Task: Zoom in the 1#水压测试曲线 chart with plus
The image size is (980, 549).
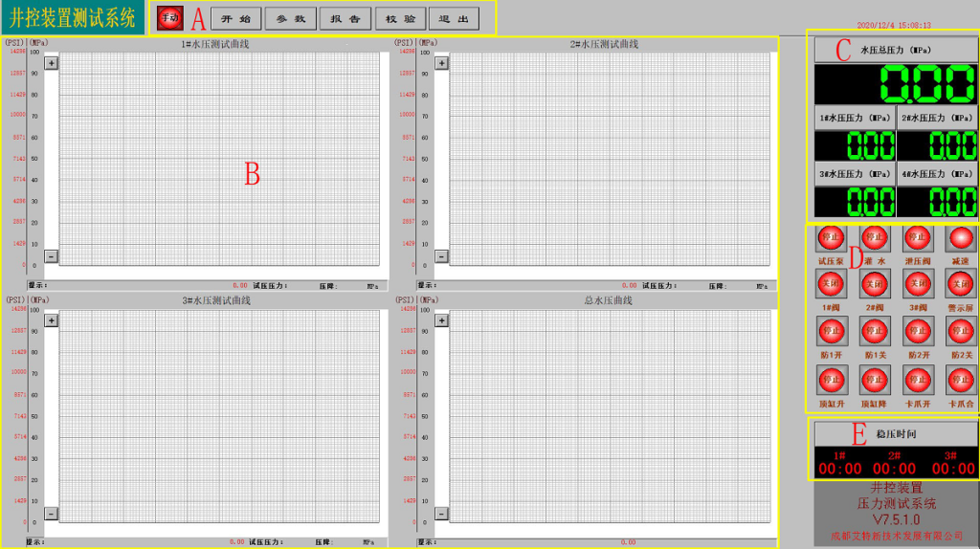Action: point(52,63)
